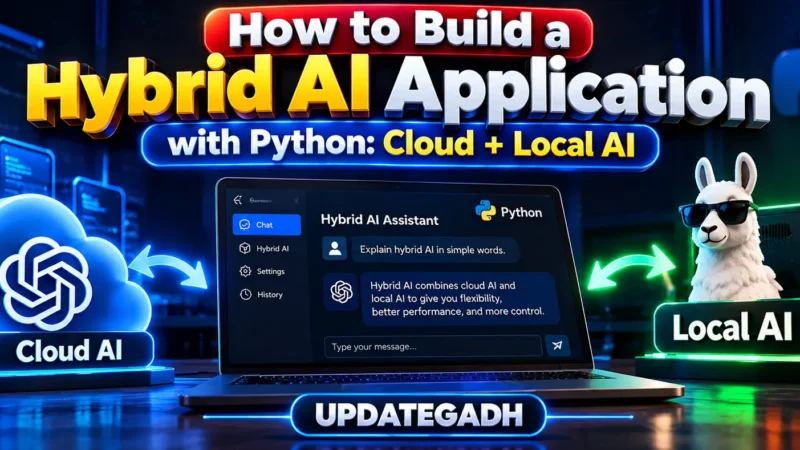This screenshot has height=450, width=800.
Task: Click the llama with sunglasses
Action: coord(730,230)
